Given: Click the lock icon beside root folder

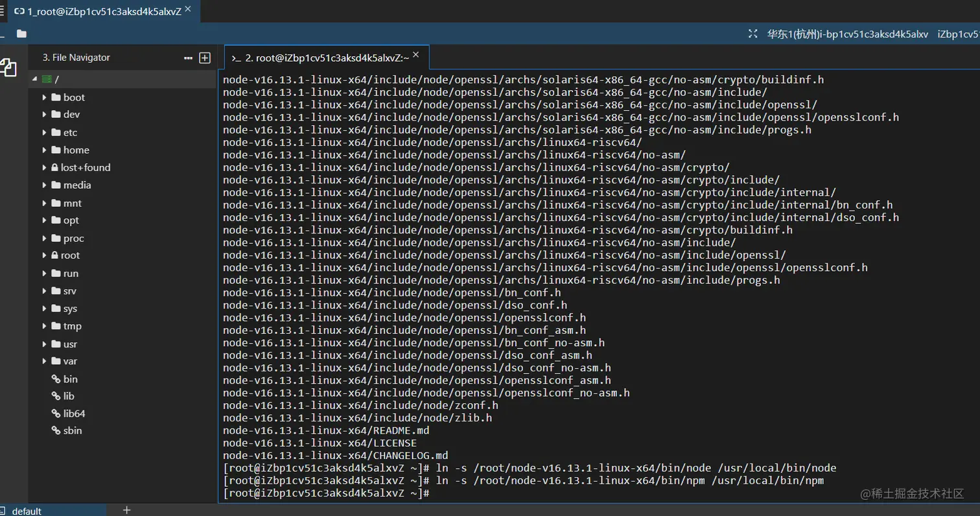Looking at the screenshot, I should click(x=54, y=255).
